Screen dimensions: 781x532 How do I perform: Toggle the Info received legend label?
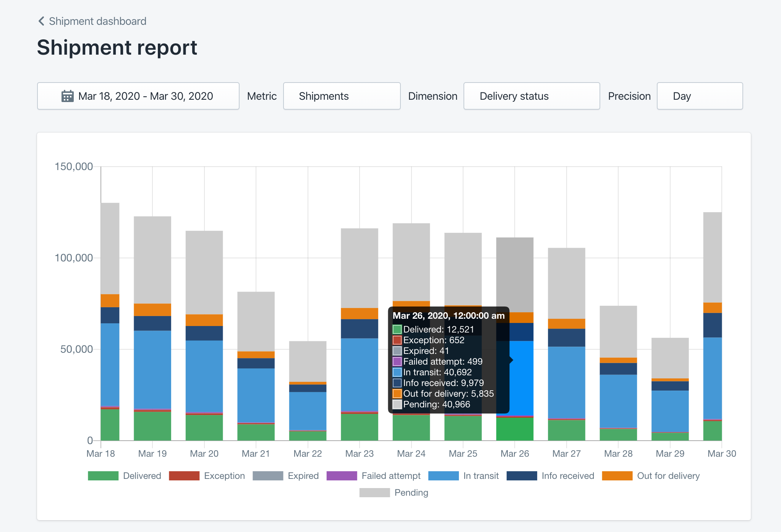pyautogui.click(x=568, y=476)
